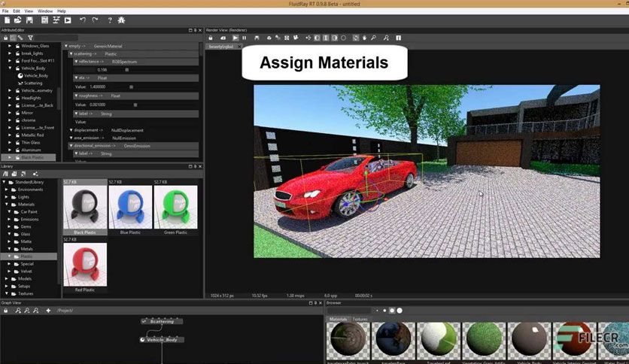
Task: Select the Red Plastic material thumbnail
Action: [85, 265]
